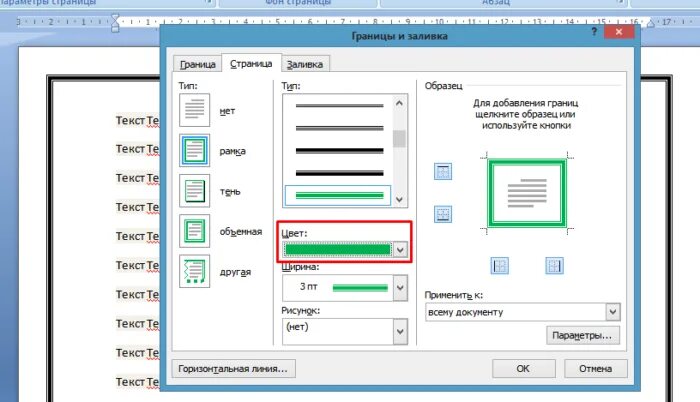Select the fourth thick-thin line style
700x402 pixels.
point(339,173)
